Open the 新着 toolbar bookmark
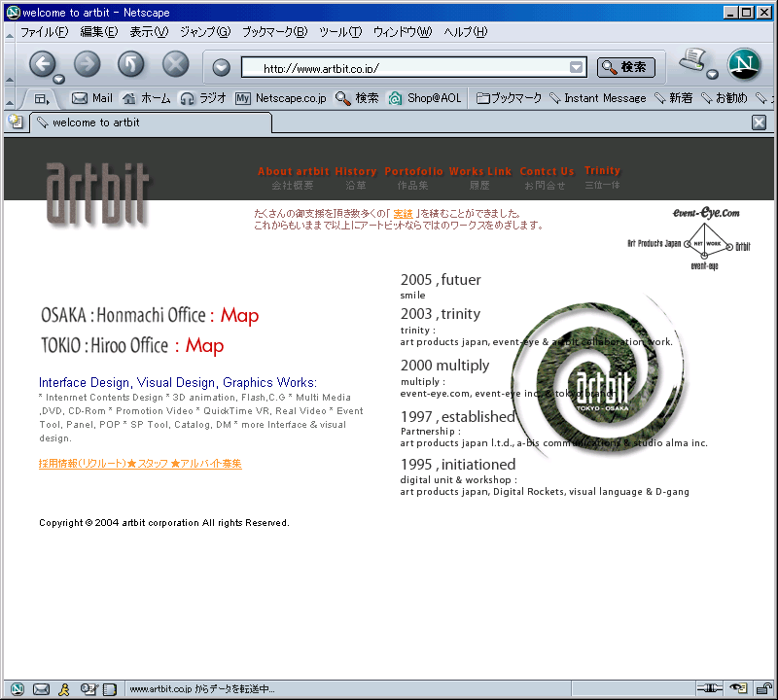Viewport: 778px width, 700px height. click(x=673, y=98)
